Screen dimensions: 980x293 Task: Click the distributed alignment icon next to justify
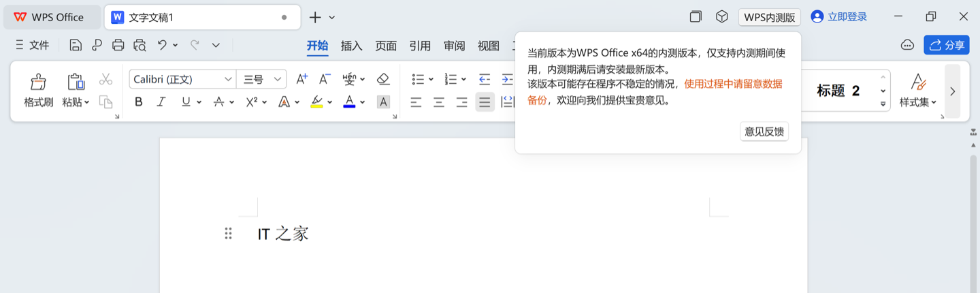tap(507, 102)
